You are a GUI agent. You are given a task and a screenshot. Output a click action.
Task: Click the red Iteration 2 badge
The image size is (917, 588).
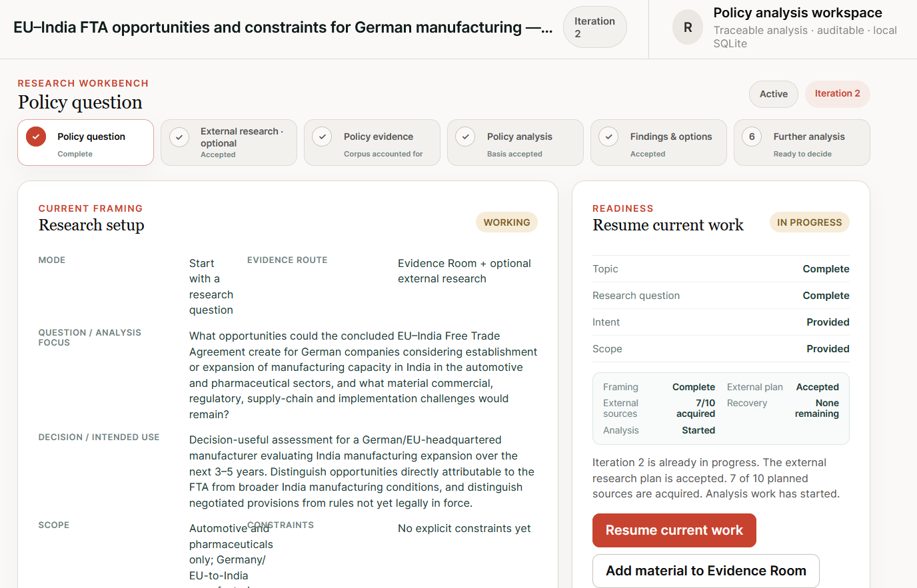click(838, 94)
